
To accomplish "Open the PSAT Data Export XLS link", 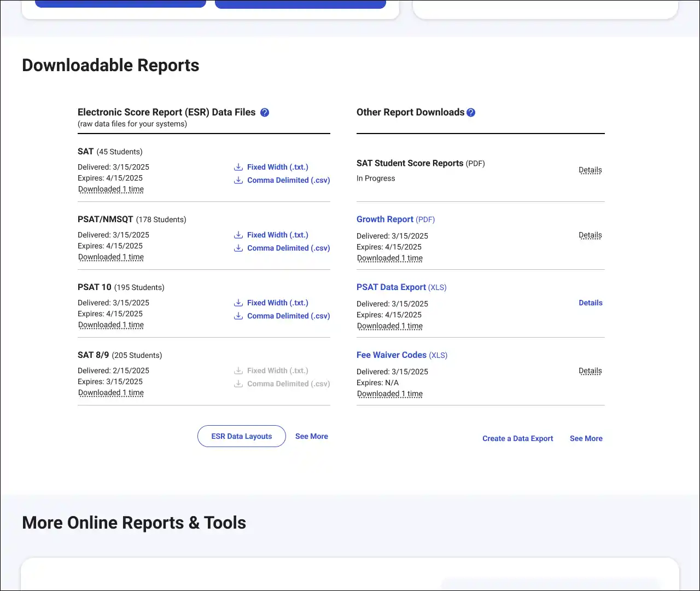I will coord(391,287).
